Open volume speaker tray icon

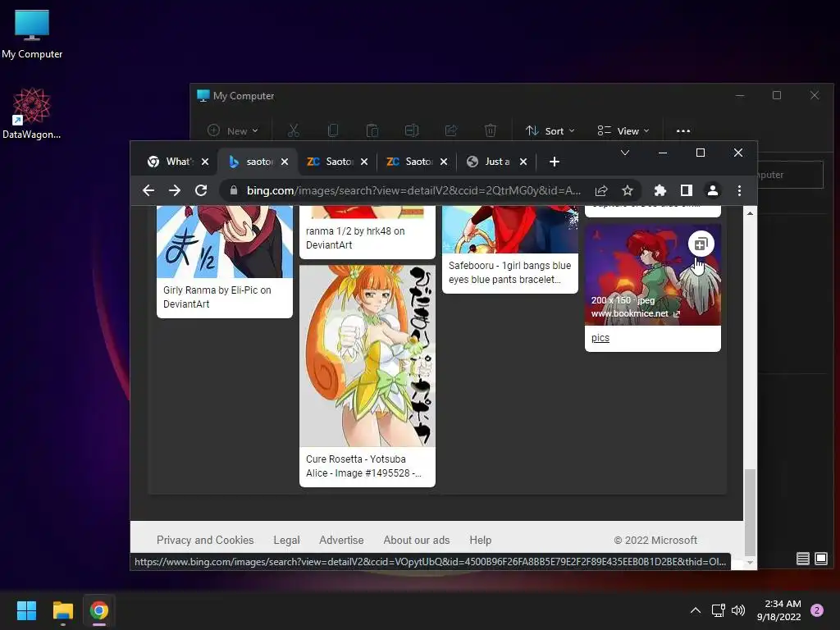(738, 610)
